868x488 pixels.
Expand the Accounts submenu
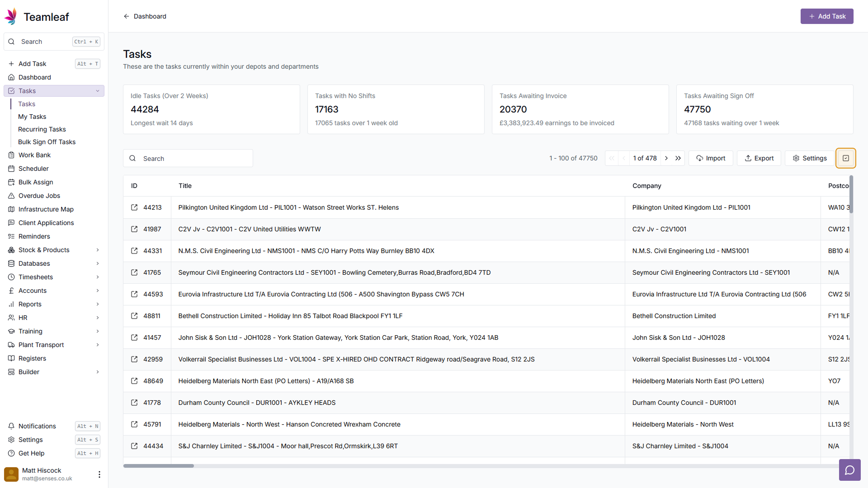[98, 291]
